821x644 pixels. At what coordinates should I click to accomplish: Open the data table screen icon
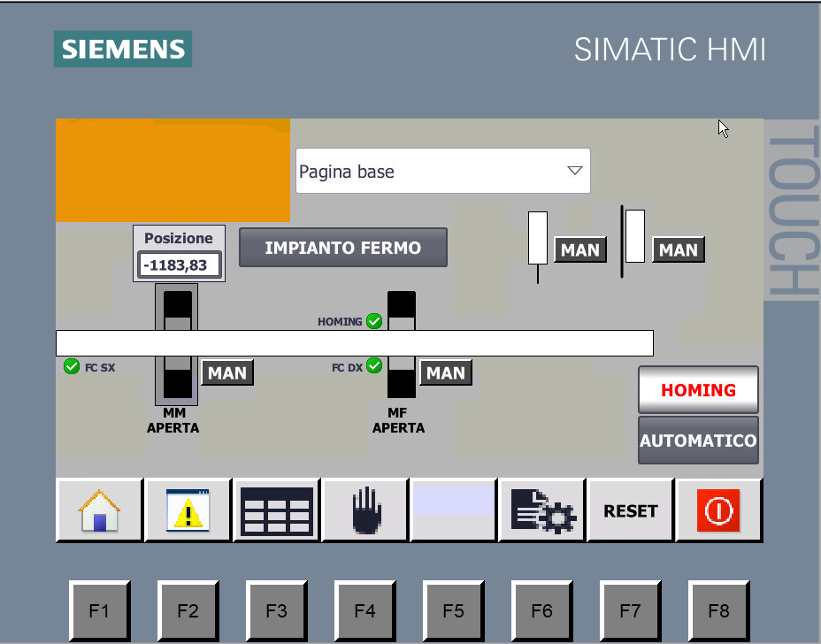(x=276, y=510)
